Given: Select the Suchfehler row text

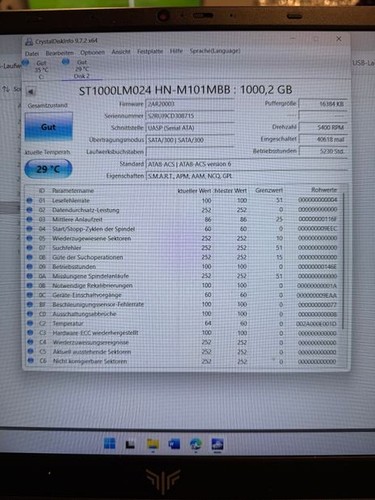Looking at the screenshot, I should pyautogui.click(x=67, y=248).
